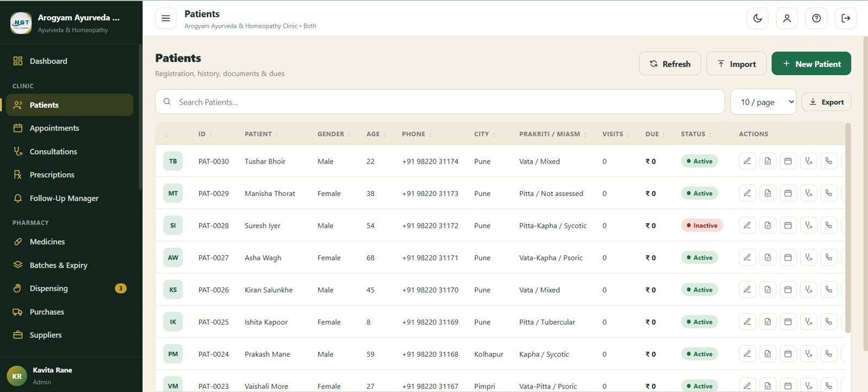The height and width of the screenshot is (392, 868).
Task: Start consultation stethoscope icon for Prakash Mane
Action: pyautogui.click(x=808, y=353)
